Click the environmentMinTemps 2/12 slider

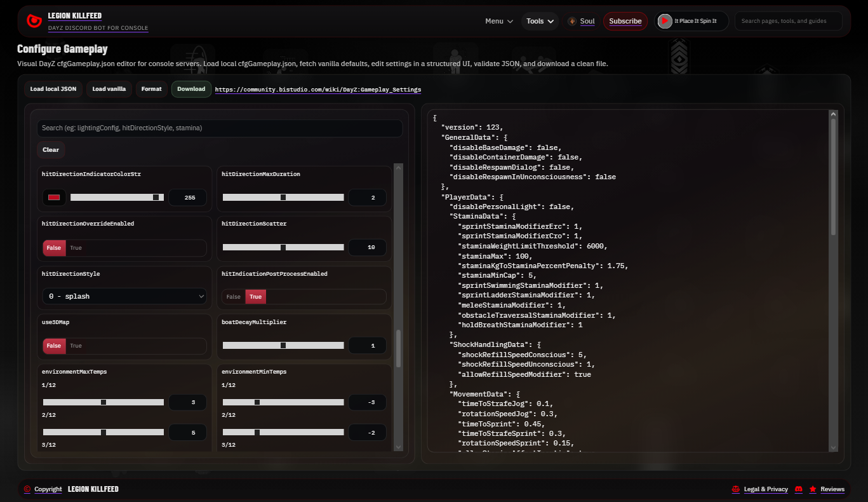(283, 432)
